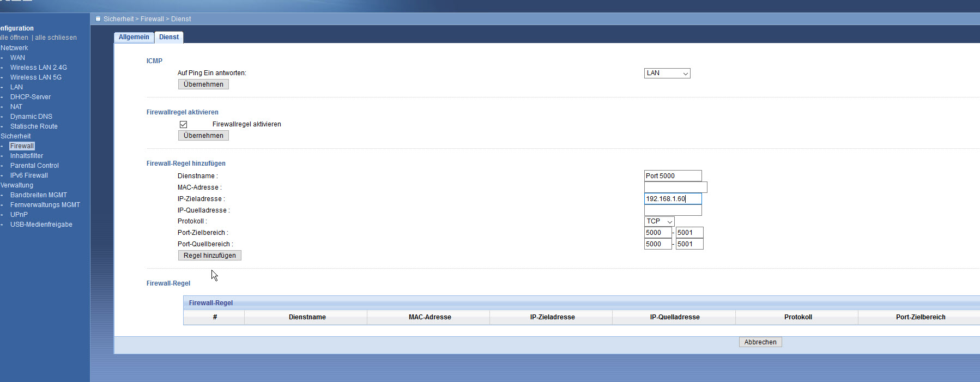
Task: Open WAN in the sidebar
Action: coord(17,58)
